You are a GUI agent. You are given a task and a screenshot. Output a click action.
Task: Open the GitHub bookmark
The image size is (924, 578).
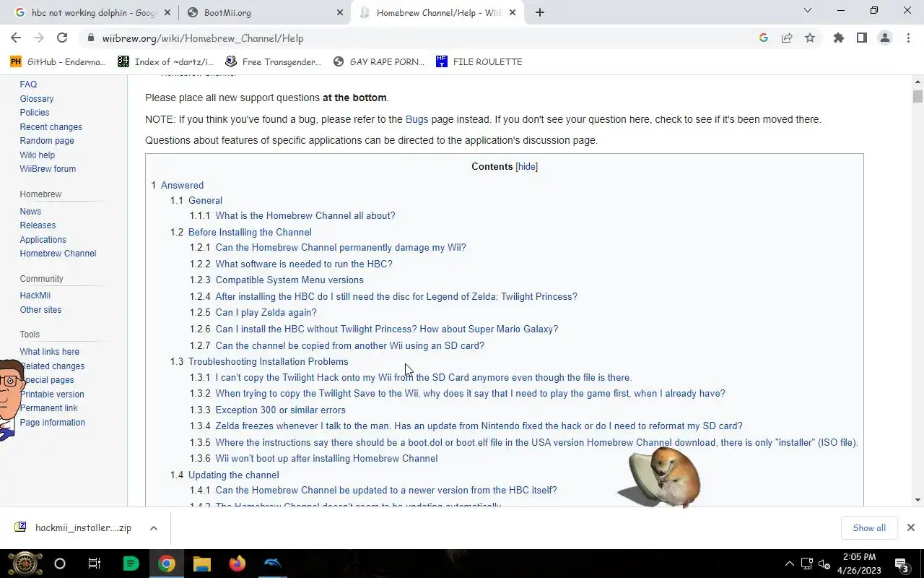click(x=58, y=62)
